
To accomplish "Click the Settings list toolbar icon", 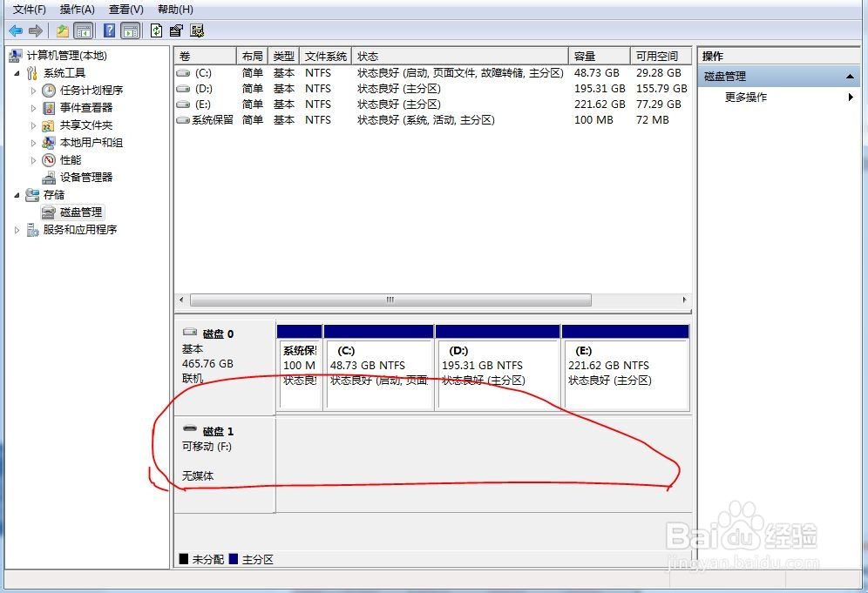I will coord(197,30).
